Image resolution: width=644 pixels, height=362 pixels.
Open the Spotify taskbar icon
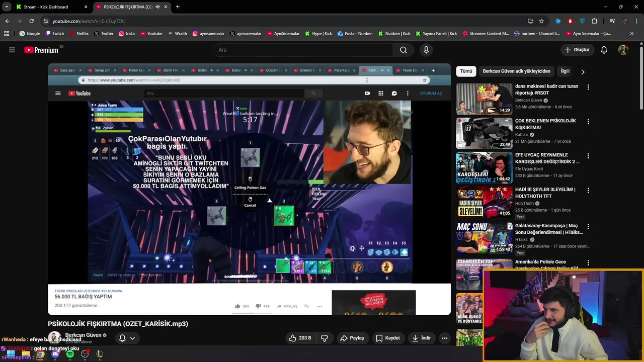(x=70, y=354)
